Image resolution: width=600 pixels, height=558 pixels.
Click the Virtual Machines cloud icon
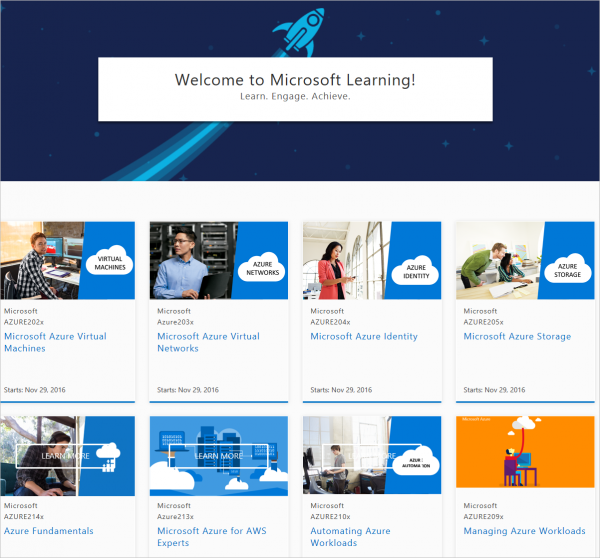pyautogui.click(x=110, y=261)
